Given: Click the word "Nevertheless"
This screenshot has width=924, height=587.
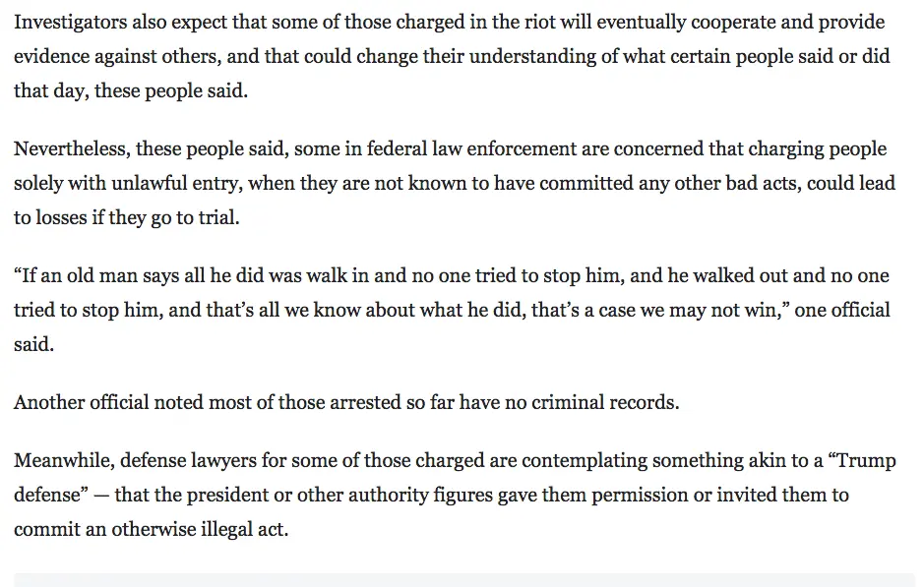Looking at the screenshot, I should coord(69,149).
